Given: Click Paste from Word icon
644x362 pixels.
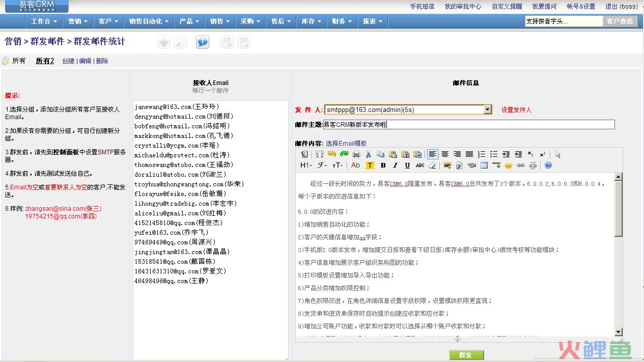Looking at the screenshot, I should point(417,154).
